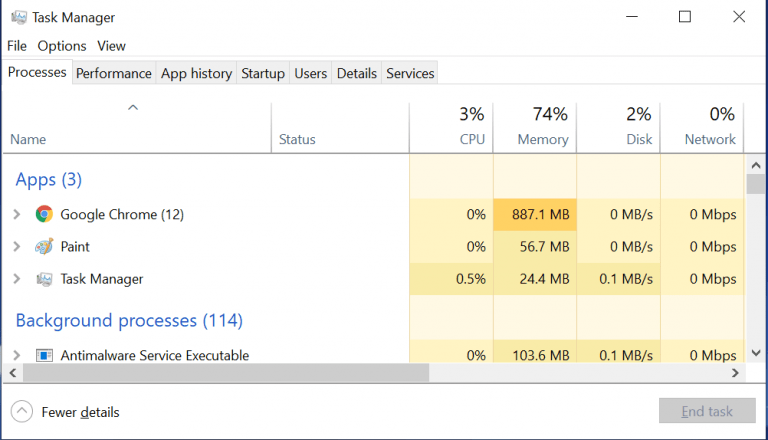The height and width of the screenshot is (440, 768).
Task: Expand the Task Manager process entry
Action: coord(17,279)
